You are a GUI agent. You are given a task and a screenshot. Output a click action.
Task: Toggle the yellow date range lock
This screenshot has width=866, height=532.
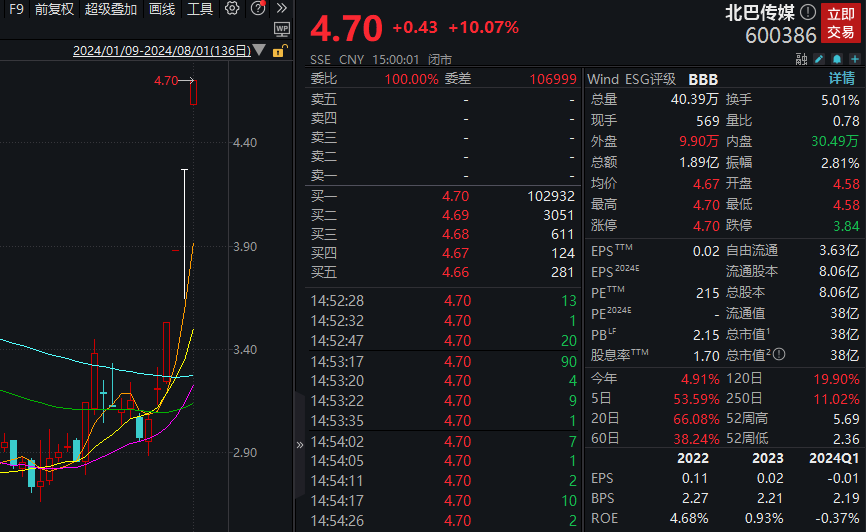(x=278, y=50)
